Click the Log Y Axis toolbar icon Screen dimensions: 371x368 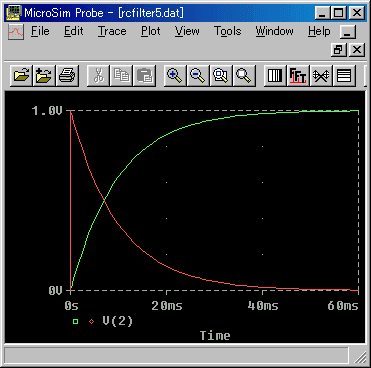344,75
